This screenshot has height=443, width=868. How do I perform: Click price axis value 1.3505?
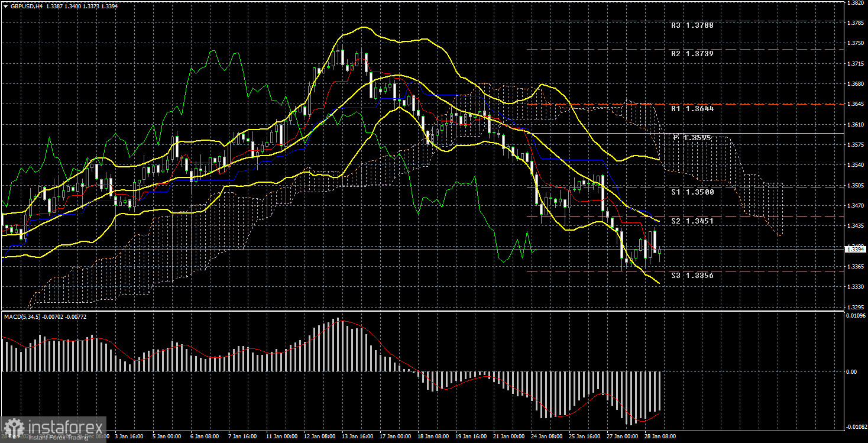(x=856, y=185)
